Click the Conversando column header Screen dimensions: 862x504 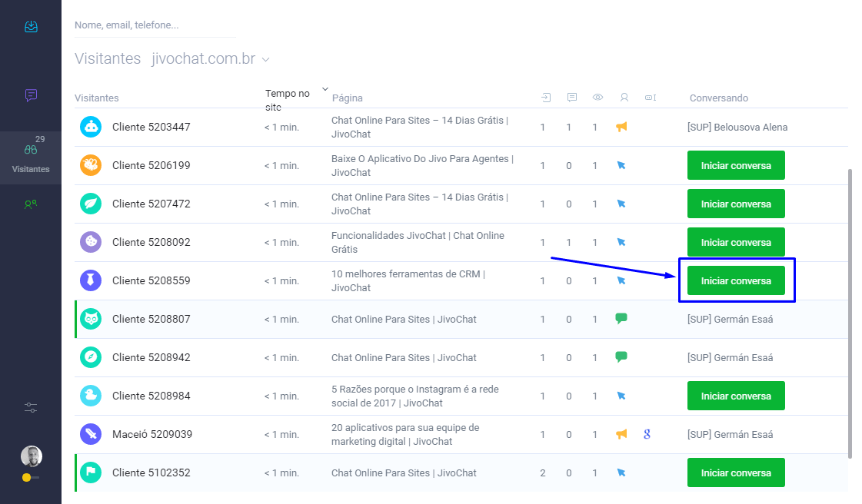[718, 98]
